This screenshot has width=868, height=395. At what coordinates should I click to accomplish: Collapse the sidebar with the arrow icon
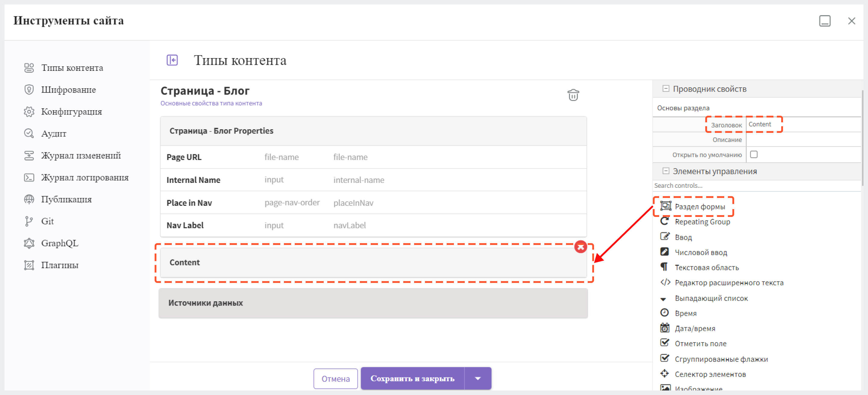(172, 60)
